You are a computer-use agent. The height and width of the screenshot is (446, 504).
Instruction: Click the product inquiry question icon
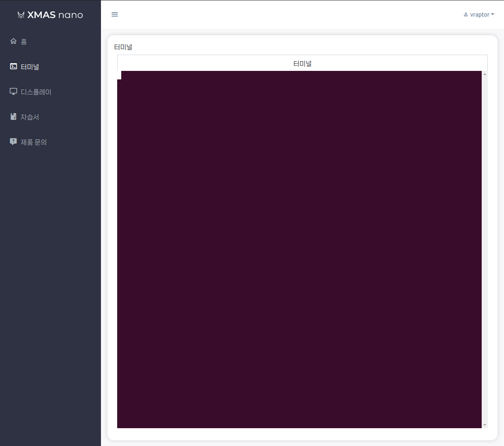tap(13, 142)
